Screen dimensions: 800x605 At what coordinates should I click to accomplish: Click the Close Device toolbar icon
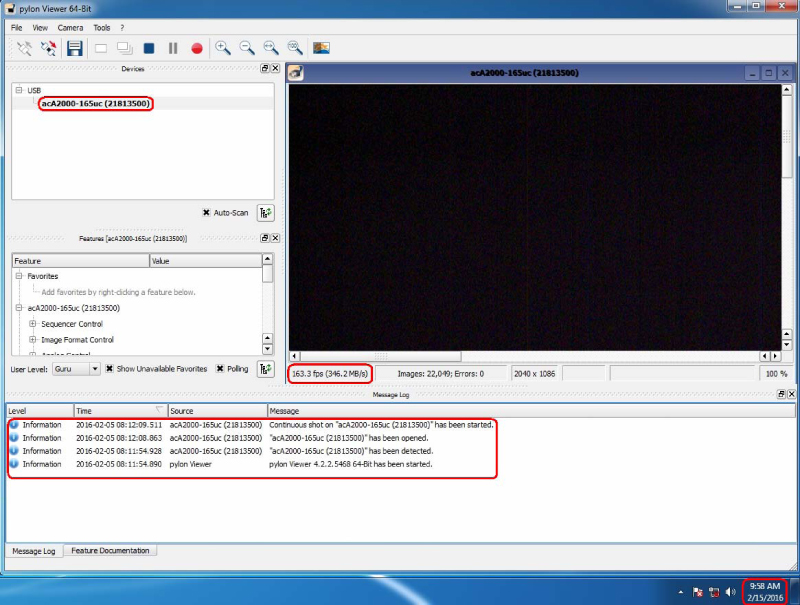pos(48,48)
